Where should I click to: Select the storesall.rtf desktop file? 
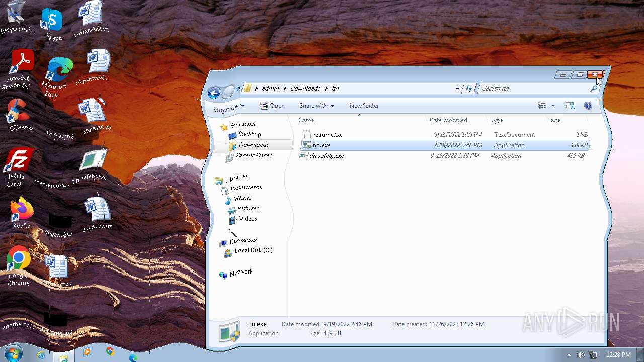[x=95, y=114]
